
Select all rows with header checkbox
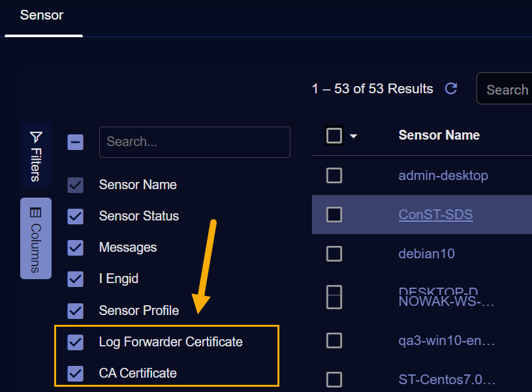click(x=334, y=136)
